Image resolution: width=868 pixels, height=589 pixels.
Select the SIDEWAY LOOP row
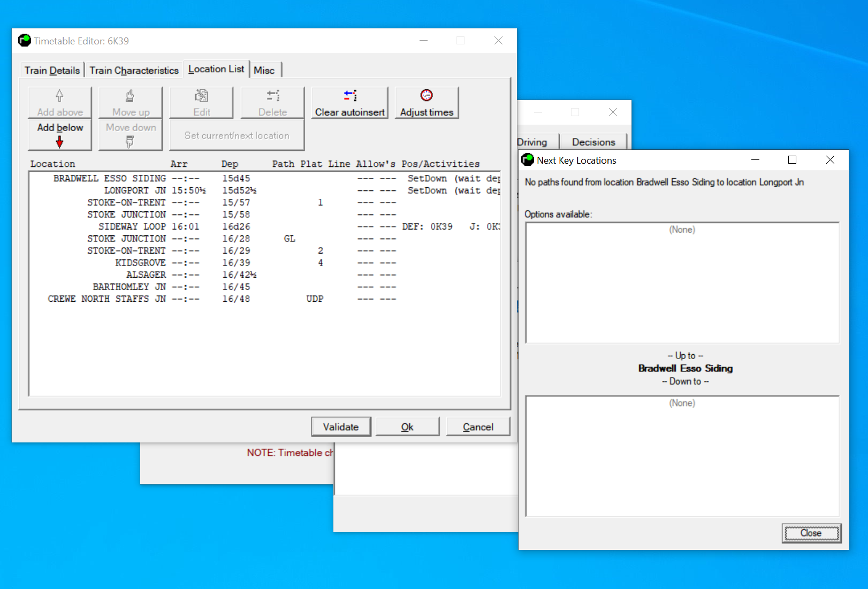[x=265, y=226]
